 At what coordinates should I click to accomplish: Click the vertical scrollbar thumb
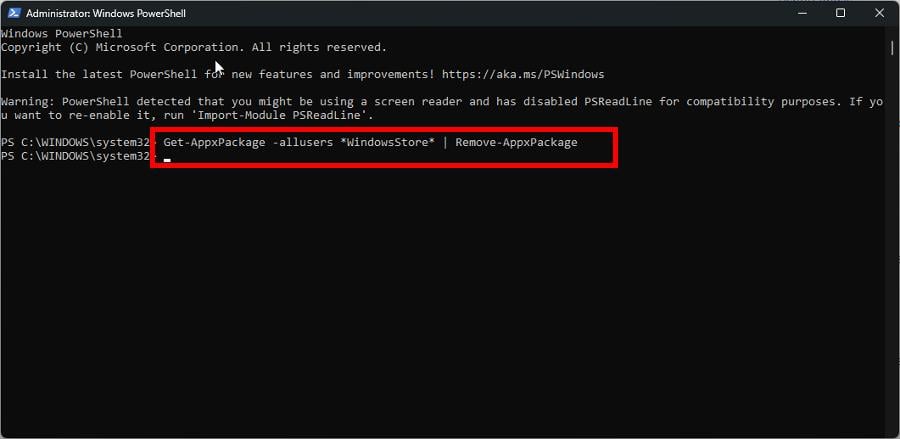(892, 47)
